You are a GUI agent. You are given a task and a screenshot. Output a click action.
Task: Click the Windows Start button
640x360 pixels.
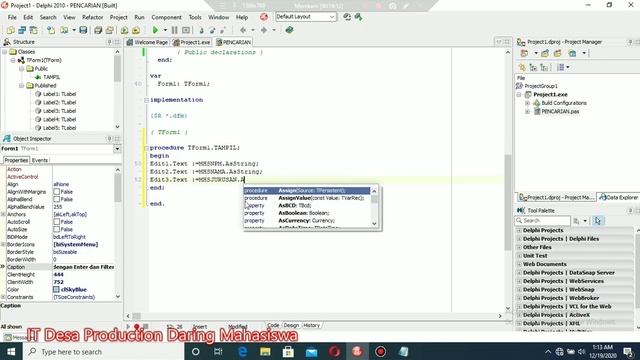[11, 351]
